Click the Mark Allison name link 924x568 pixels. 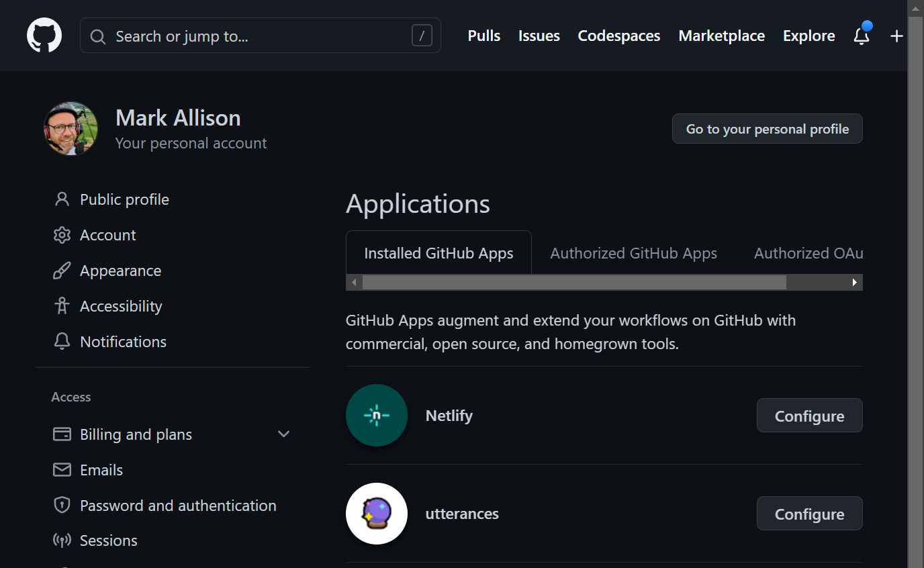(x=178, y=118)
